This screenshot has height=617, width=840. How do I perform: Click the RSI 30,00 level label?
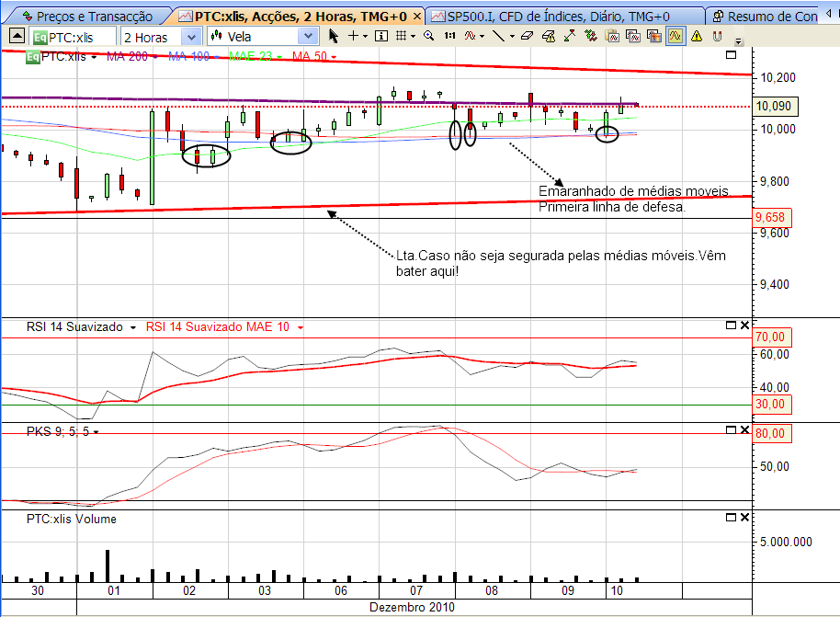[x=771, y=405]
